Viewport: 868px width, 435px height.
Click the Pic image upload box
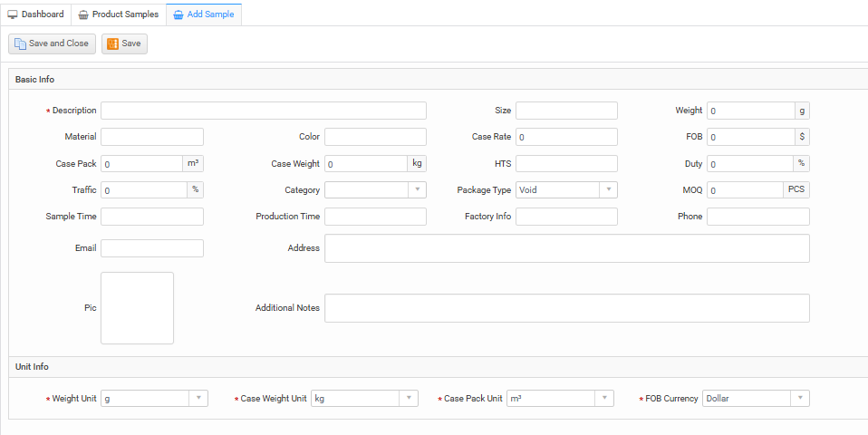tap(137, 308)
